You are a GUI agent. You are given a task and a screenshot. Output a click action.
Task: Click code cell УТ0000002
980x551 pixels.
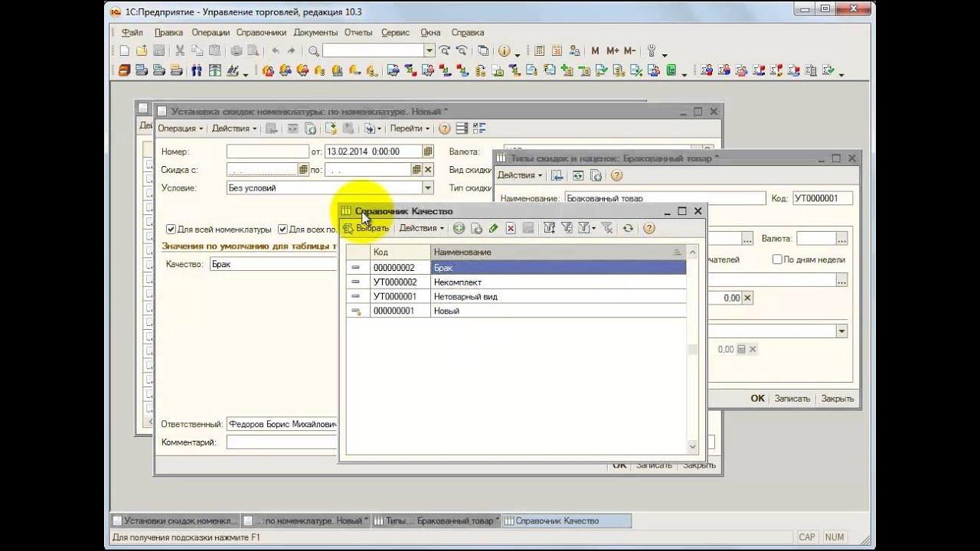tap(400, 282)
